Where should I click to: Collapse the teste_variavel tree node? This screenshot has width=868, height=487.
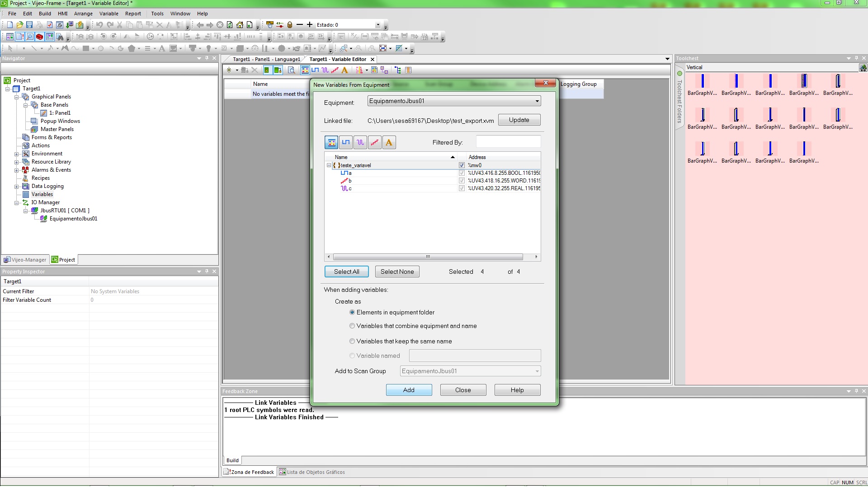pyautogui.click(x=329, y=165)
